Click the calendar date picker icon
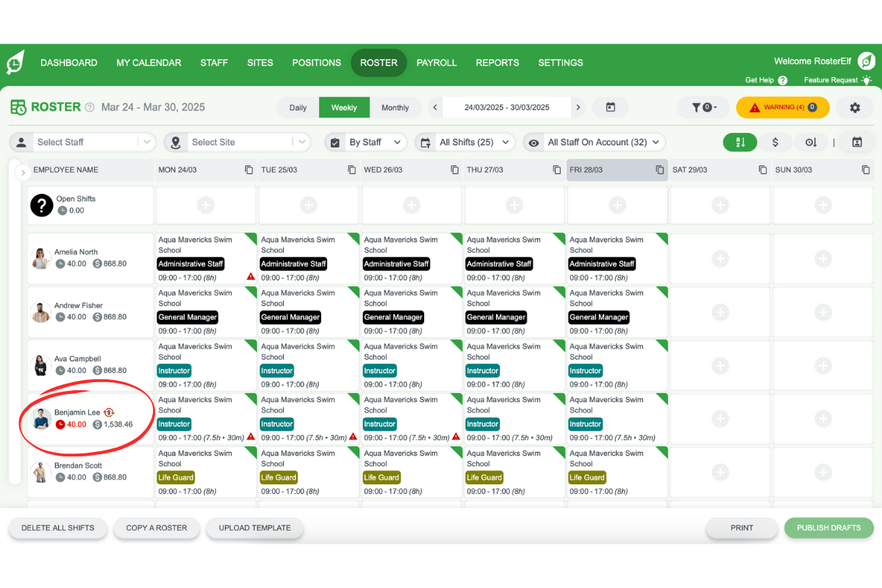Screen dimensions: 882x588 coord(610,107)
